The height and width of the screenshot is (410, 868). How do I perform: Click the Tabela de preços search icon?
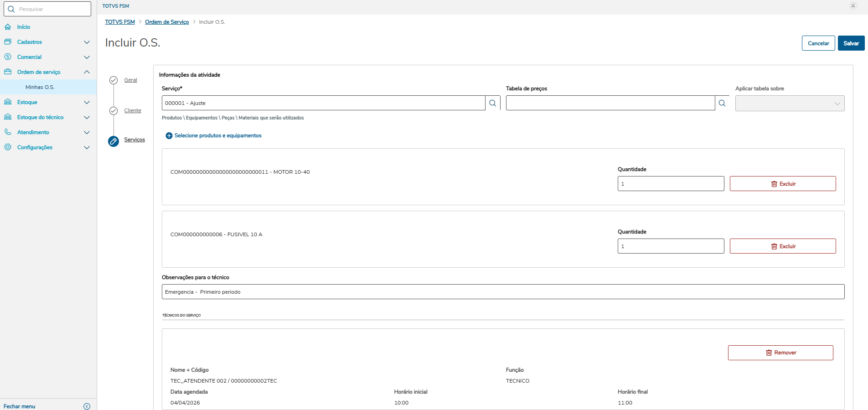click(722, 103)
